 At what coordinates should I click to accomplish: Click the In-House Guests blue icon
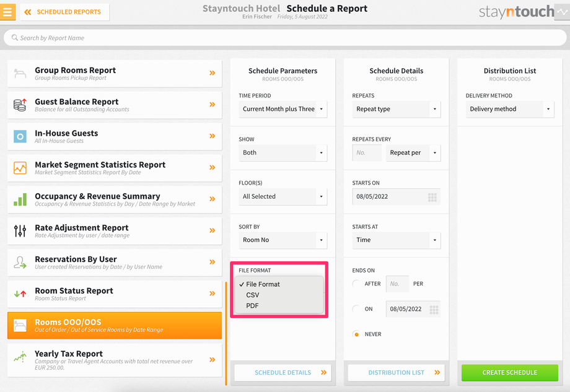(20, 137)
